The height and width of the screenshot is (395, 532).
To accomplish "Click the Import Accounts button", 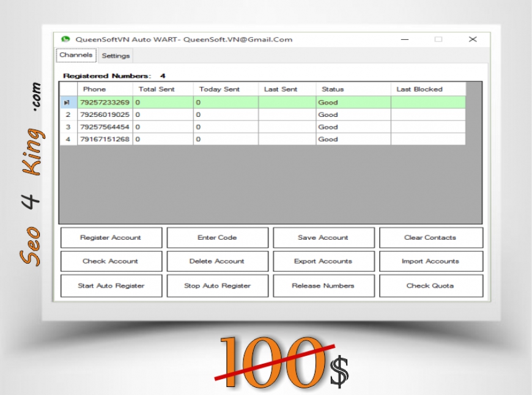I will tap(431, 261).
